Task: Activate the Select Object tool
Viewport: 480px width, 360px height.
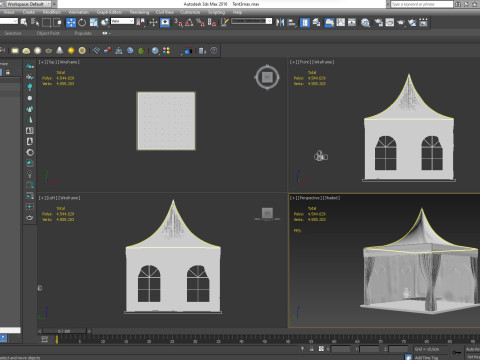Action: 24,22
